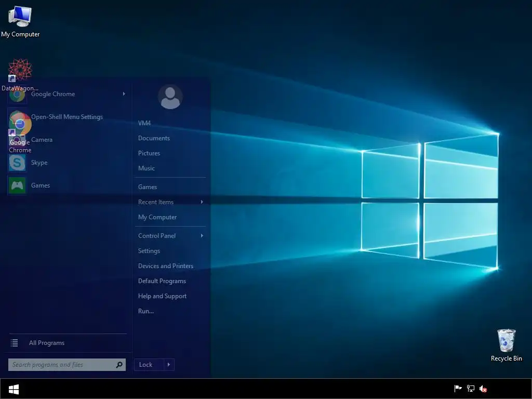Click the search magnifier icon
The width and height of the screenshot is (532, 399).
[x=119, y=365]
